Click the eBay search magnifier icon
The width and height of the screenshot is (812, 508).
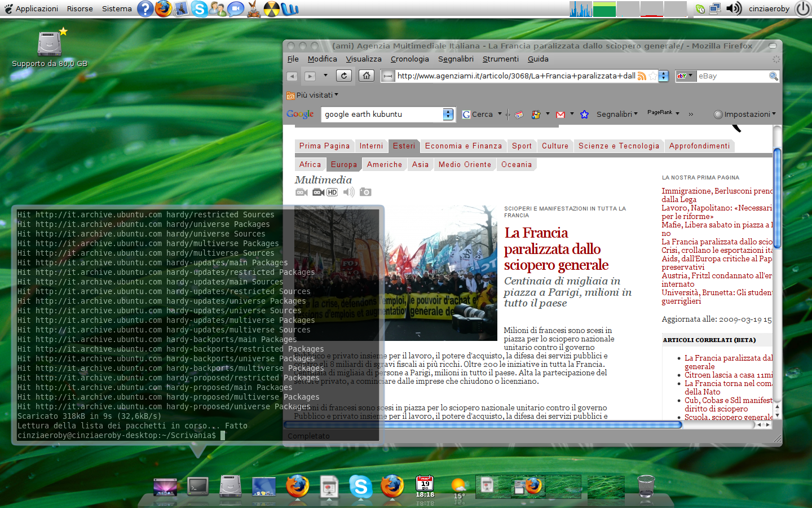tap(773, 76)
